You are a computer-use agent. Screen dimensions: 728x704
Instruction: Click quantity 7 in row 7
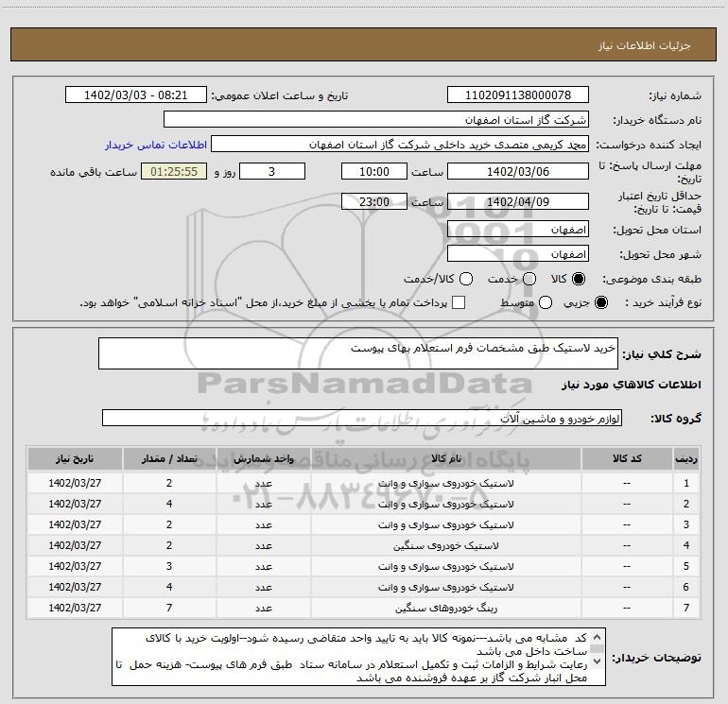click(169, 608)
